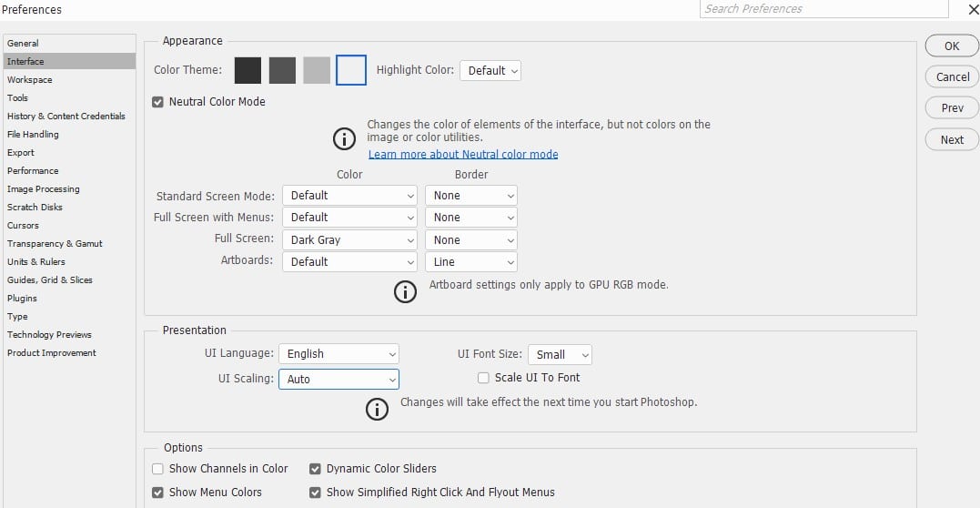Open the UI Language dropdown
The width and height of the screenshot is (980, 508).
click(x=338, y=354)
